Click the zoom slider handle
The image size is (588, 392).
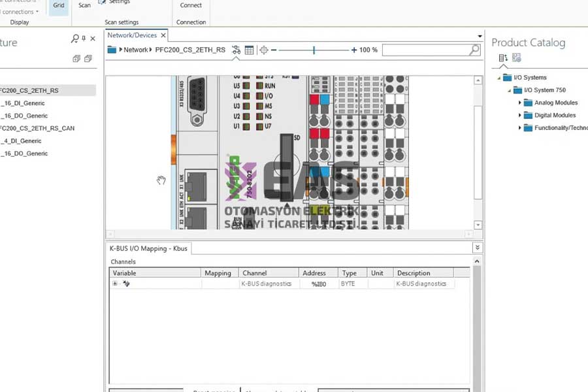(x=314, y=50)
